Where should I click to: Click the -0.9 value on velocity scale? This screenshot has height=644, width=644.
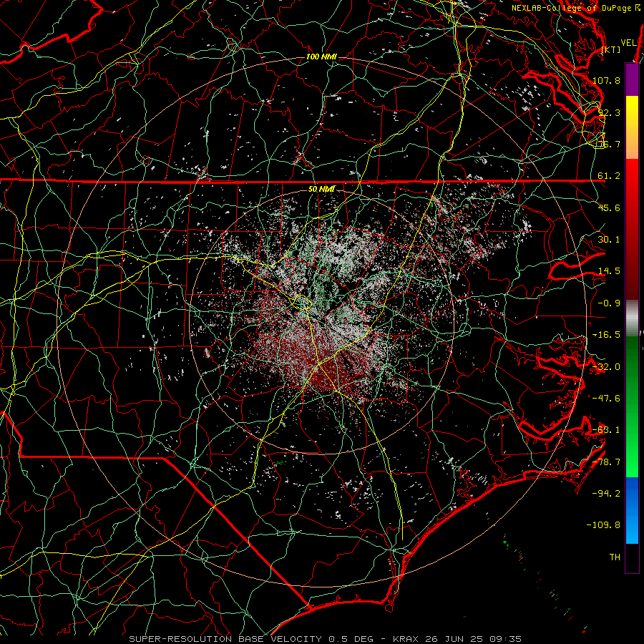(x=609, y=303)
